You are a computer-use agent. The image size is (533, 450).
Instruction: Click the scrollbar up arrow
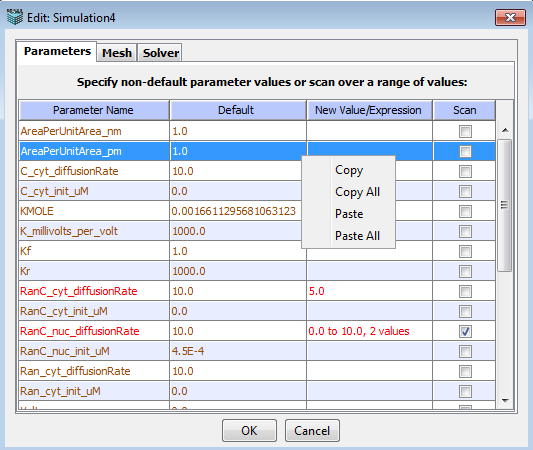pyautogui.click(x=505, y=130)
